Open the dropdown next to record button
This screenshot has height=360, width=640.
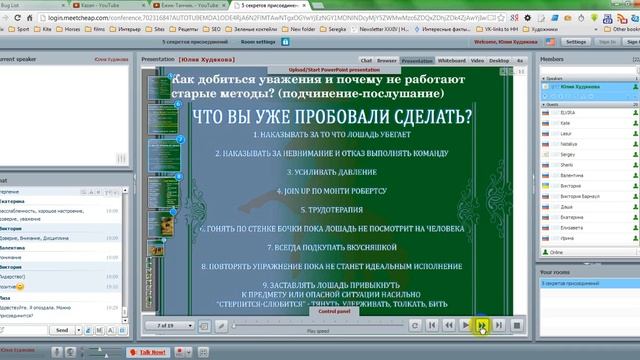[189, 352]
